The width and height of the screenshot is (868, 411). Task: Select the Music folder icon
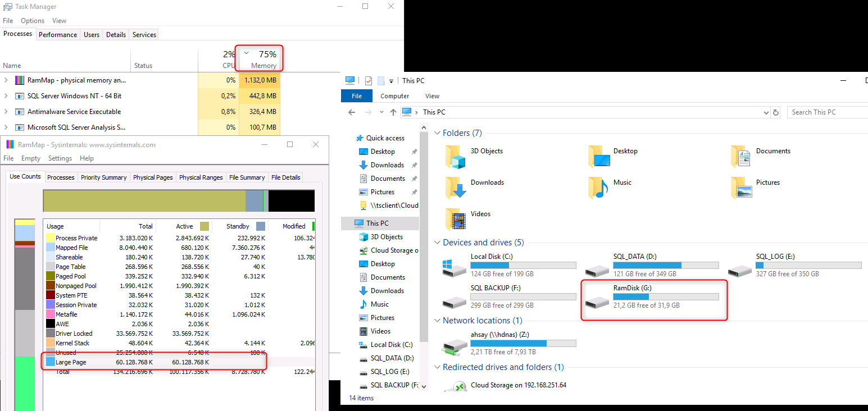click(599, 188)
